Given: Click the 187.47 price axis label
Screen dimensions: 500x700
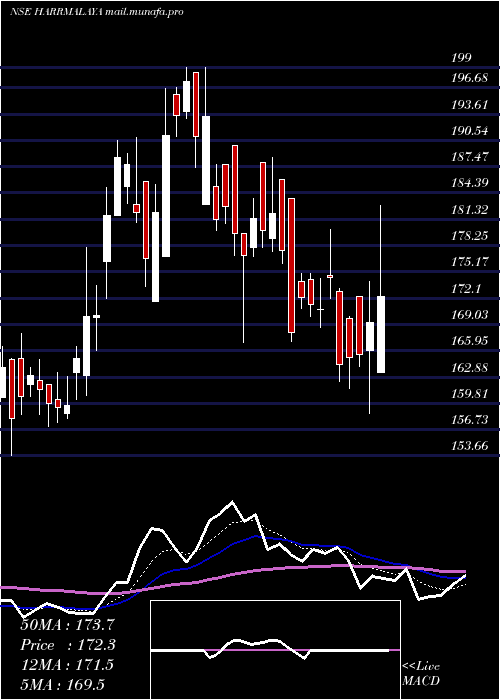Looking at the screenshot, I should [x=470, y=157].
